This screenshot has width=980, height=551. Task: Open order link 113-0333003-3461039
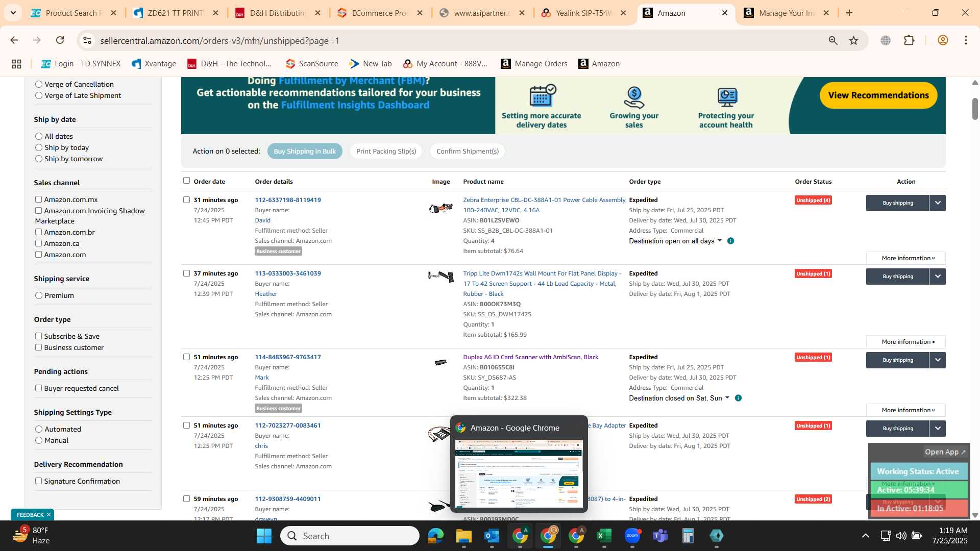(288, 273)
